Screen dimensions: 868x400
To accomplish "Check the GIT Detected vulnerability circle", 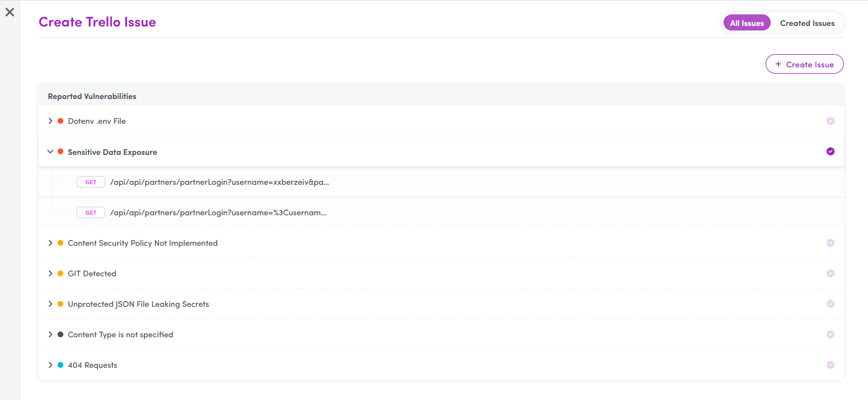I will coord(830,273).
